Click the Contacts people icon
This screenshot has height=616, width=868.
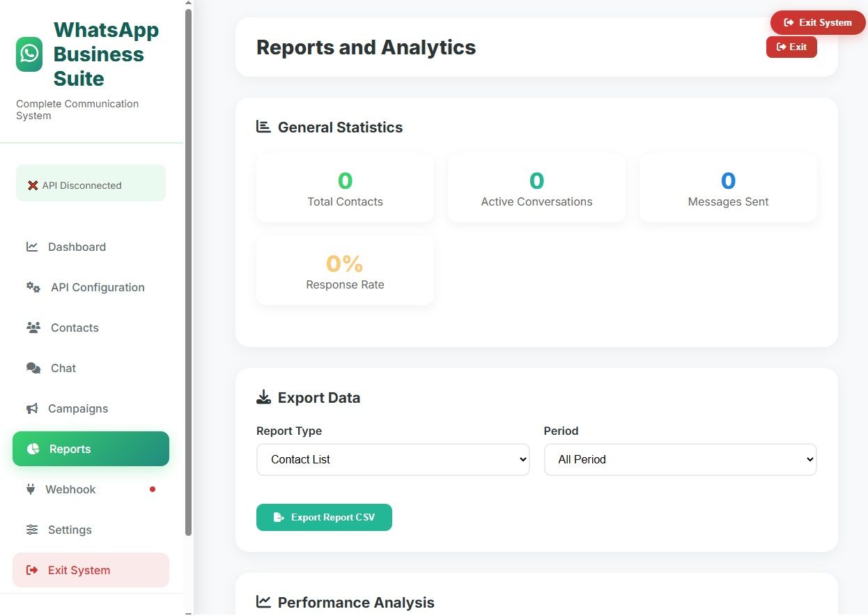coord(33,328)
